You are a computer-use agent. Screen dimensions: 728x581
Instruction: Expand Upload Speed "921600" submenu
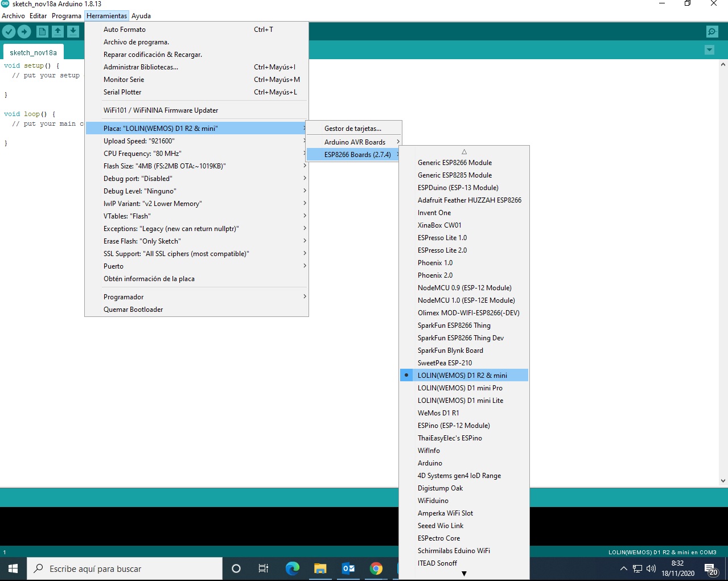(197, 141)
